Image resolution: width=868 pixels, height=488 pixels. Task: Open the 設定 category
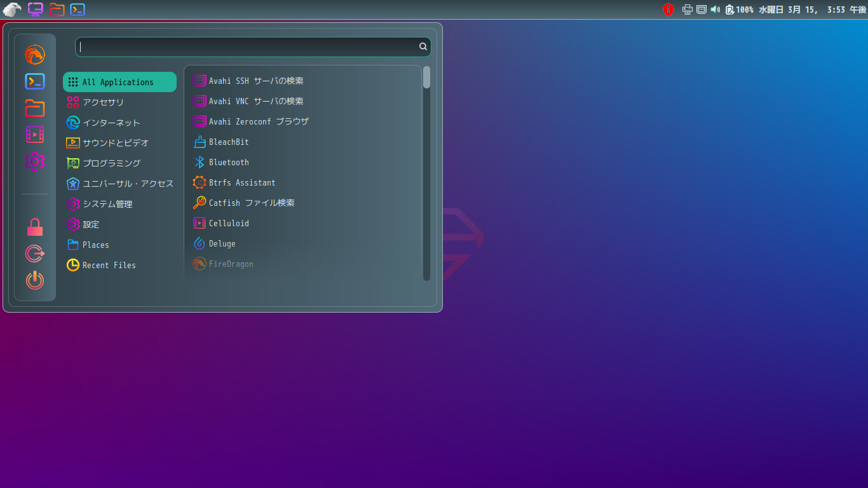point(119,224)
